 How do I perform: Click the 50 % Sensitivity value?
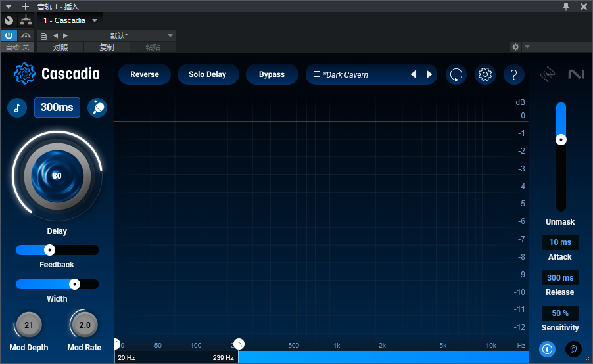(x=560, y=313)
